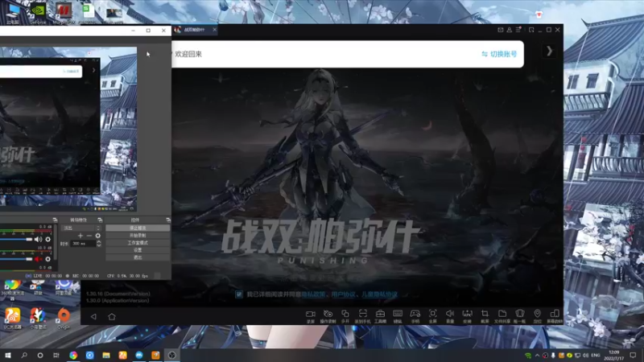Open the keyboard mapping icon in emulator toolbar
The image size is (644, 362).
[x=398, y=314]
